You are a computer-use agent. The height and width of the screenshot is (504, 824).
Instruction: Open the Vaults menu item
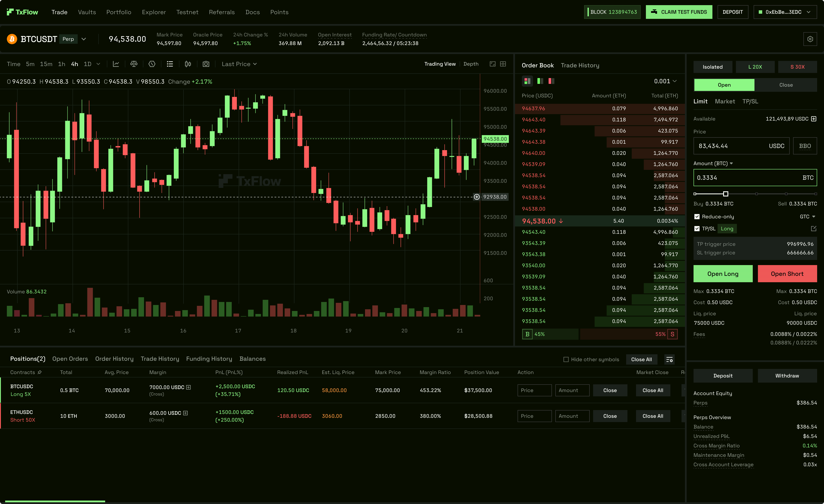[x=87, y=12]
